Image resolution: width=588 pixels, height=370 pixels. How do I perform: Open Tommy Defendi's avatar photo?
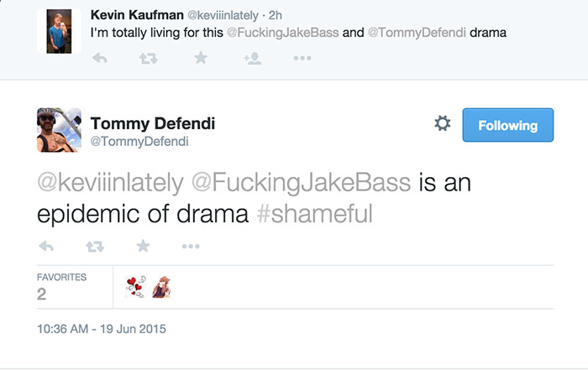[x=59, y=129]
